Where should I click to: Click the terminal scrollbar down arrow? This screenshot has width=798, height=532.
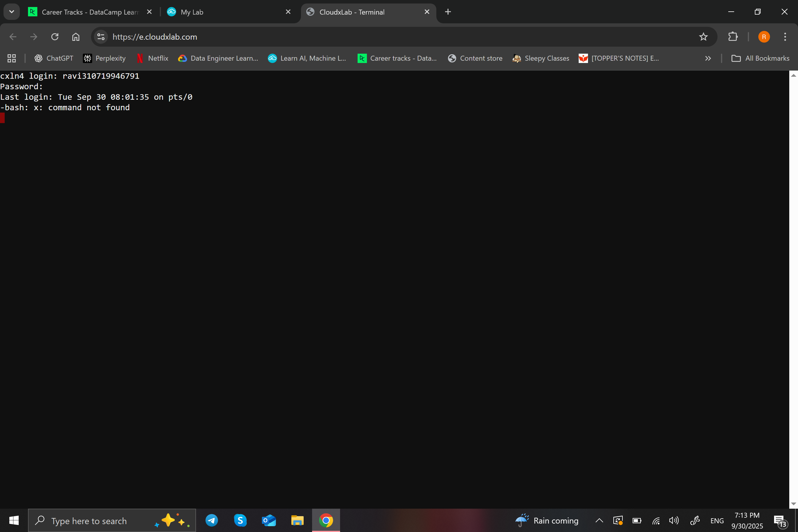coord(793,504)
